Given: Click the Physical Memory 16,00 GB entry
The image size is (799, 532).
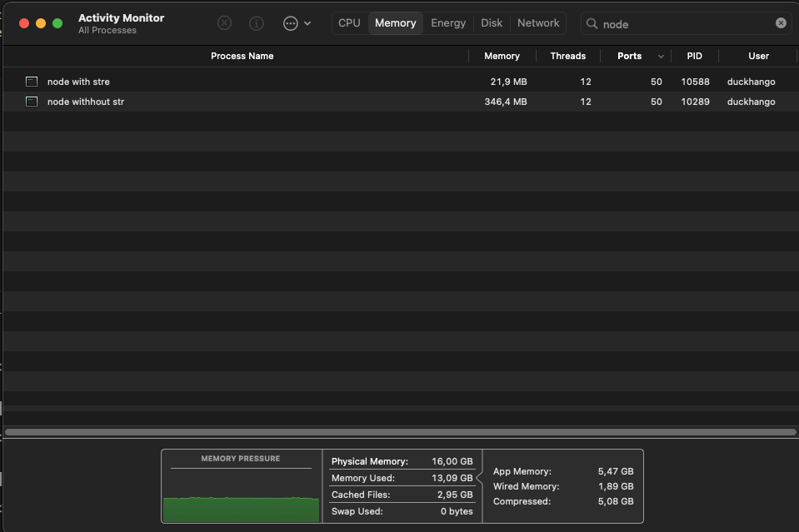Looking at the screenshot, I should pos(402,461).
